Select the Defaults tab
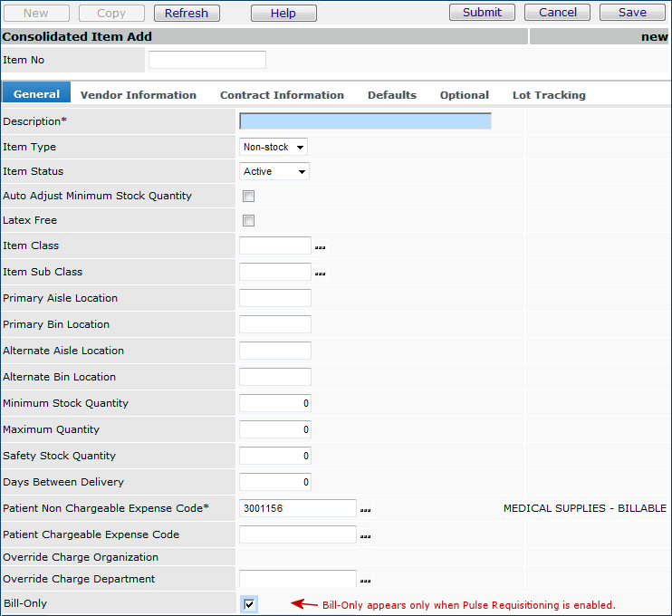The image size is (672, 616). click(x=391, y=95)
